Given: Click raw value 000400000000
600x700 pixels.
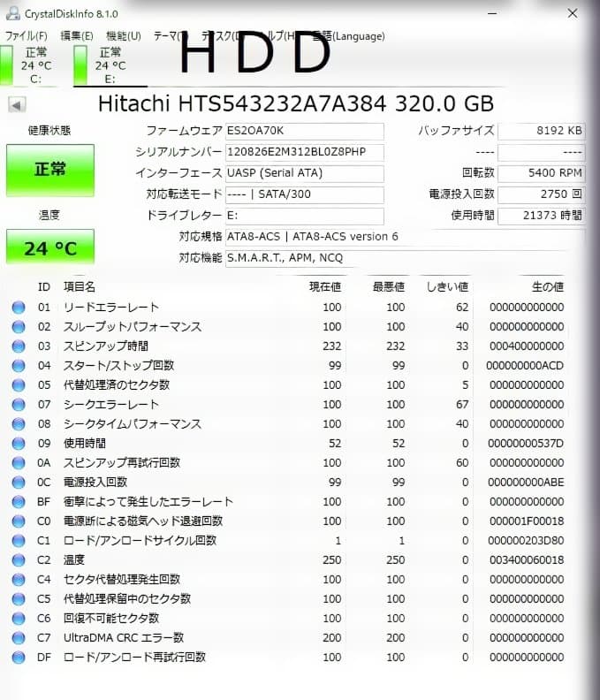Looking at the screenshot, I should 527,346.
